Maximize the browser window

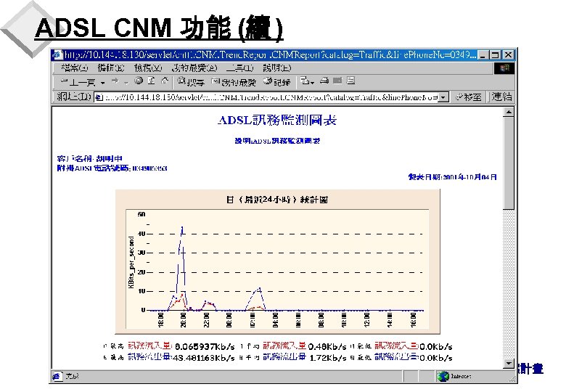coord(495,55)
